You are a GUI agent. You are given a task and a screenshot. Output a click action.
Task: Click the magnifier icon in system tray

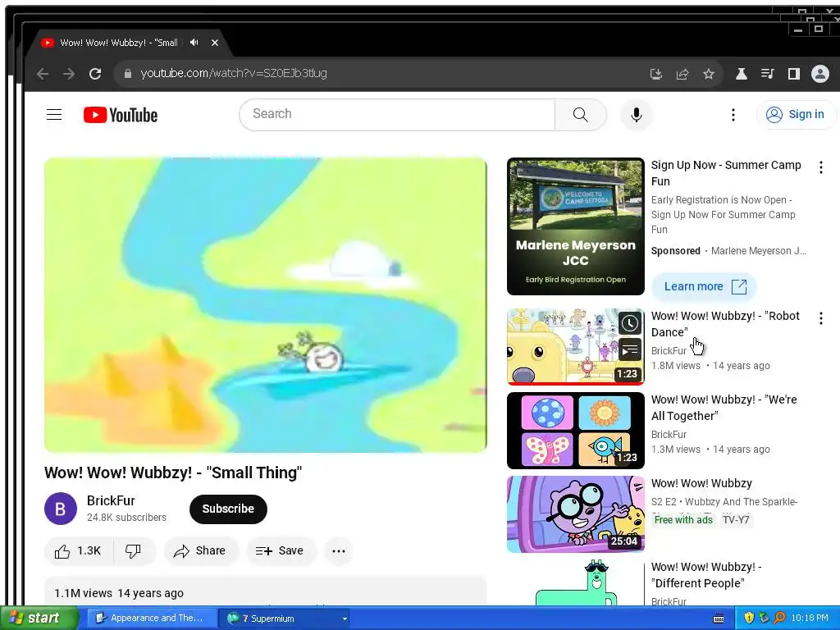pos(779,619)
